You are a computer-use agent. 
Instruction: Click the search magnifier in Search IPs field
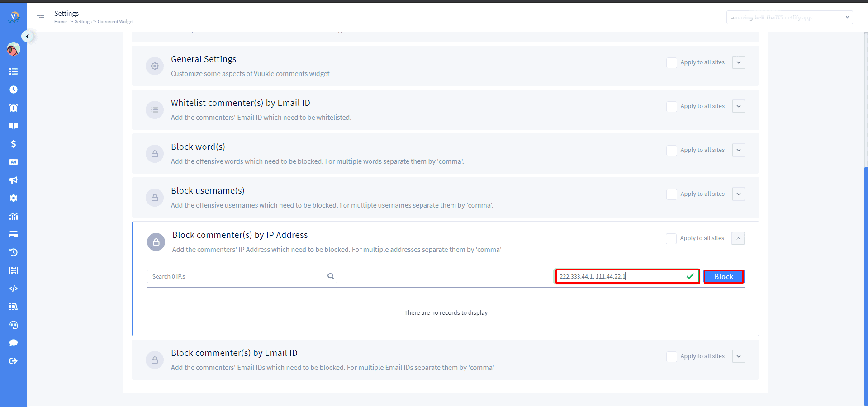coord(331,276)
